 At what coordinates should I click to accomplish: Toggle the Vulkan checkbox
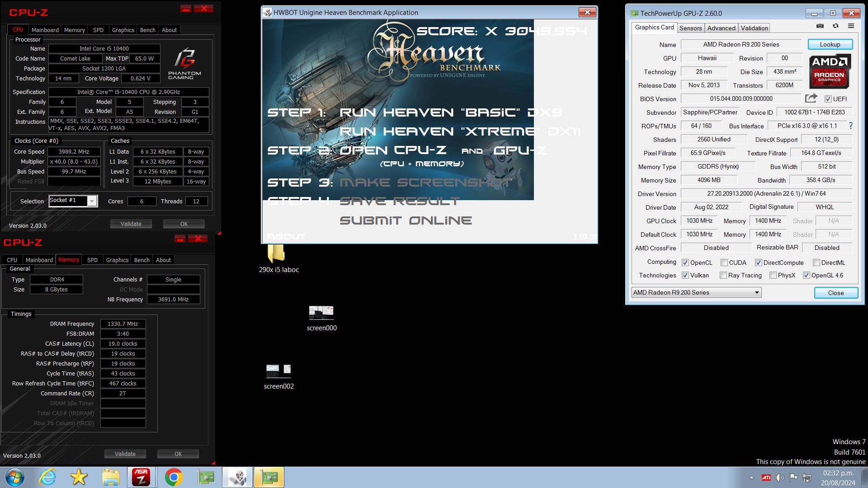click(685, 275)
